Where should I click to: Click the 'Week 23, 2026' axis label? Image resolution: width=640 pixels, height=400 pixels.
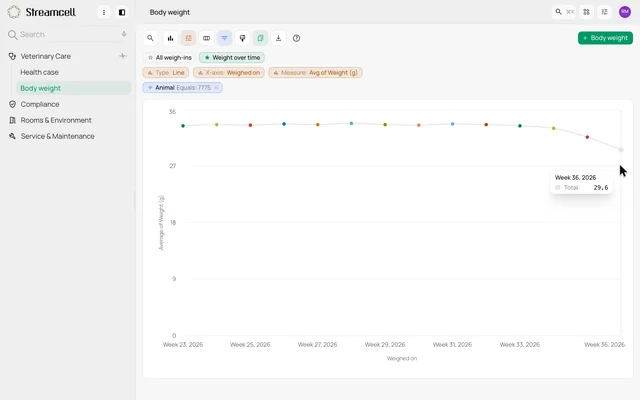point(183,344)
